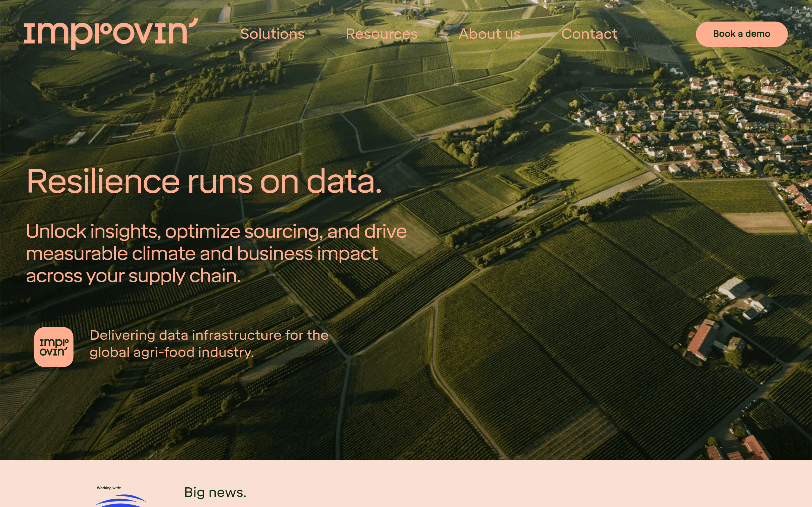Click 'across your supply chain.' text line
The image size is (812, 507).
tap(133, 276)
